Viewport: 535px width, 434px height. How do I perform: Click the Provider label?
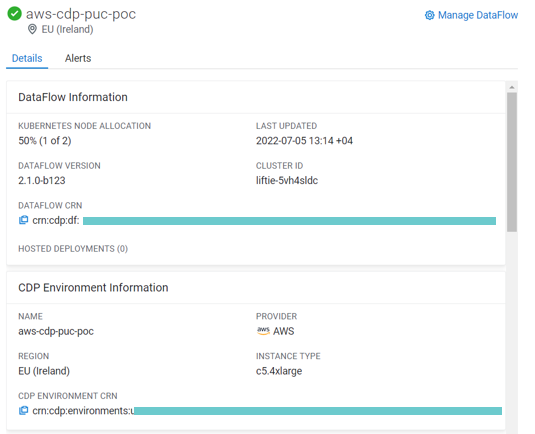[277, 316]
